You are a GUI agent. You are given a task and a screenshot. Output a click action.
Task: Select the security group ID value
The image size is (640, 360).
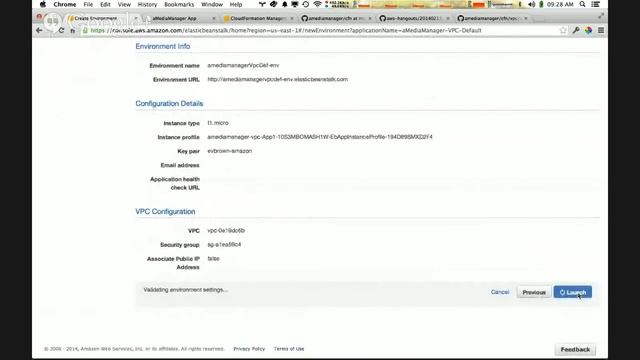tap(224, 244)
